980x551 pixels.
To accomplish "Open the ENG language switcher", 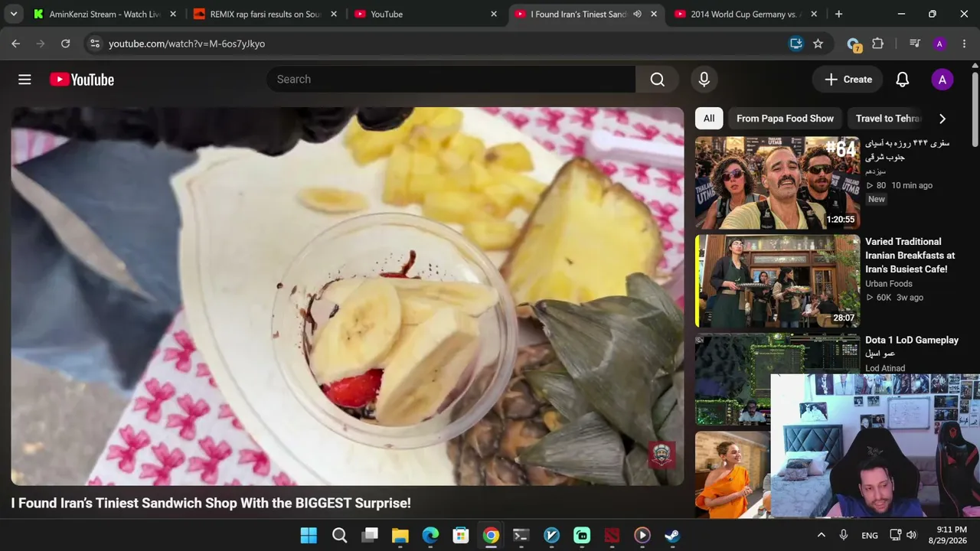I will (870, 536).
